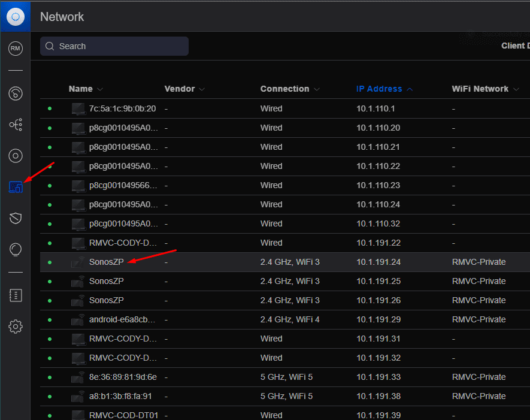Image resolution: width=530 pixels, height=420 pixels.
Task: Select the client at 10.1.110.32
Action: 123,224
